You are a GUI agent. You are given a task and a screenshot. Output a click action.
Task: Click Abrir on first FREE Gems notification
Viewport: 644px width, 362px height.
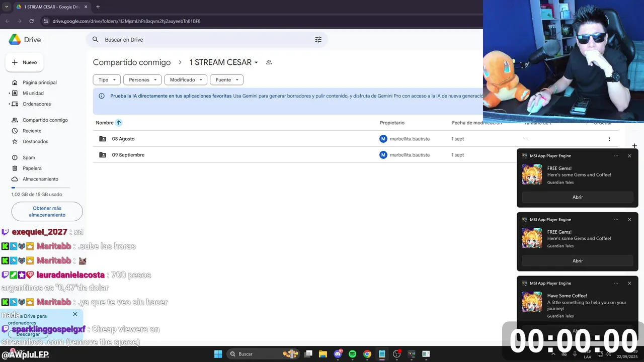pos(578,197)
